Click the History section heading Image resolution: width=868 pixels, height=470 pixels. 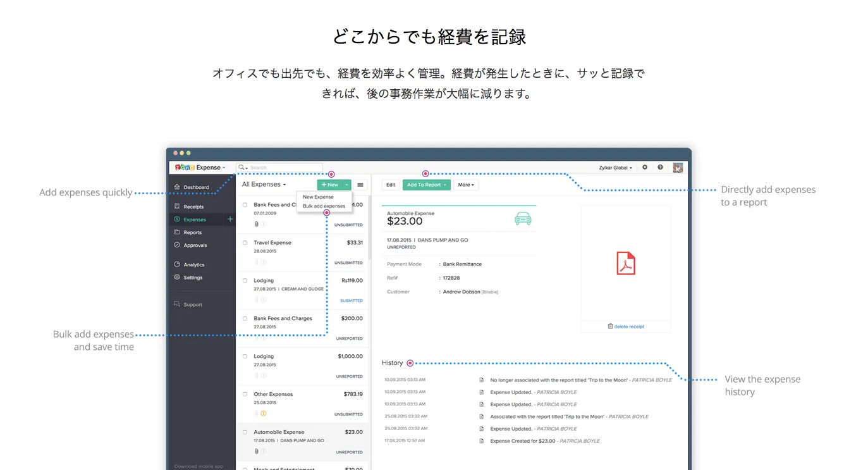coord(392,363)
